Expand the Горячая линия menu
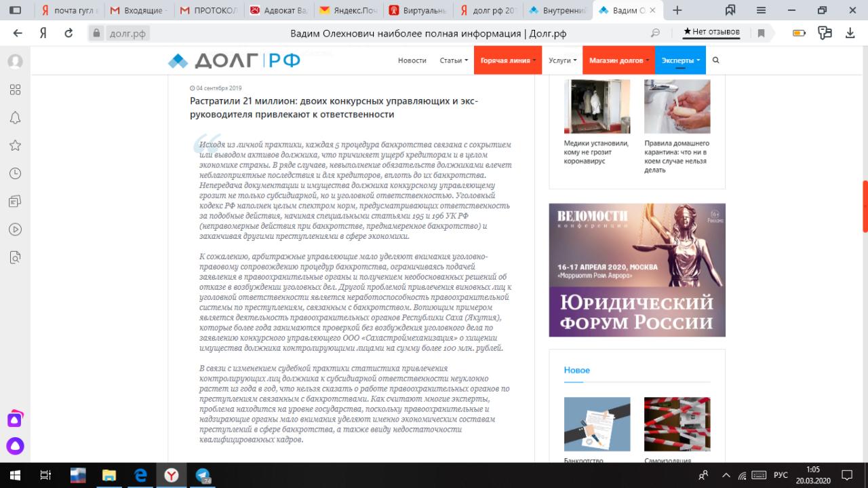 coord(508,60)
